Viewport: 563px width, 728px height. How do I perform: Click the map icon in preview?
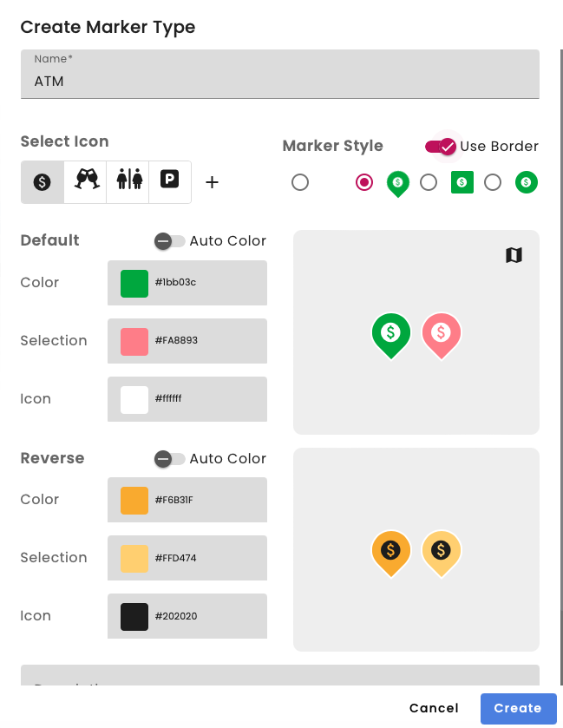[514, 254]
